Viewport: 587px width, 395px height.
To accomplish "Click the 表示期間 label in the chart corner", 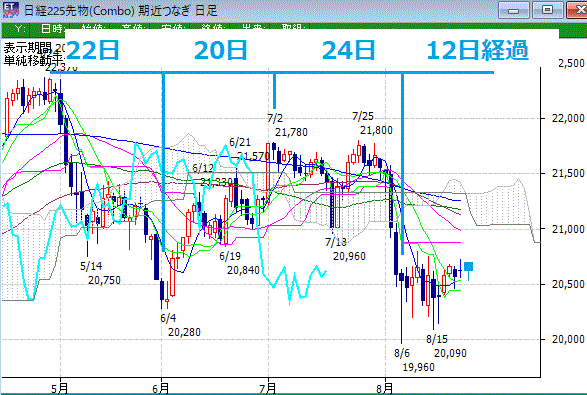I will 27,48.
